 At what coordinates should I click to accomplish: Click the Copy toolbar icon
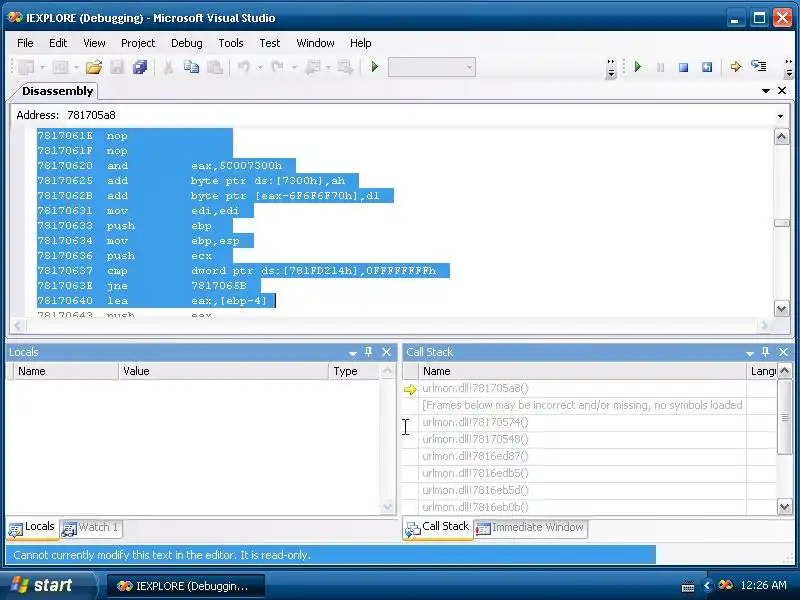191,67
